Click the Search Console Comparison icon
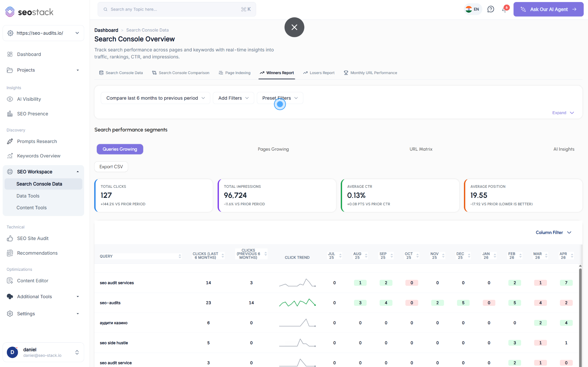Viewport: 588px width, 367px height. [154, 73]
